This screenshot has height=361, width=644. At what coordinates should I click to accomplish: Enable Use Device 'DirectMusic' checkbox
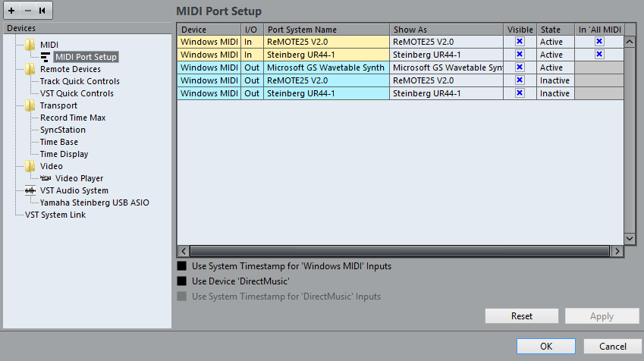(x=181, y=281)
